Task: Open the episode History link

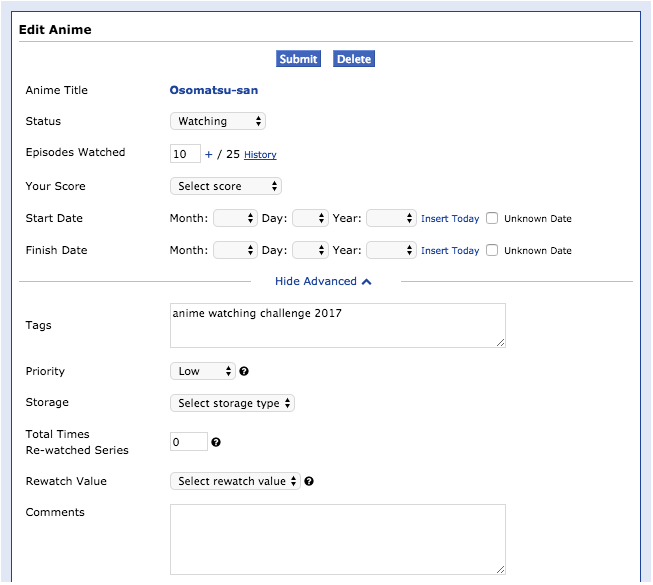Action: [x=260, y=155]
